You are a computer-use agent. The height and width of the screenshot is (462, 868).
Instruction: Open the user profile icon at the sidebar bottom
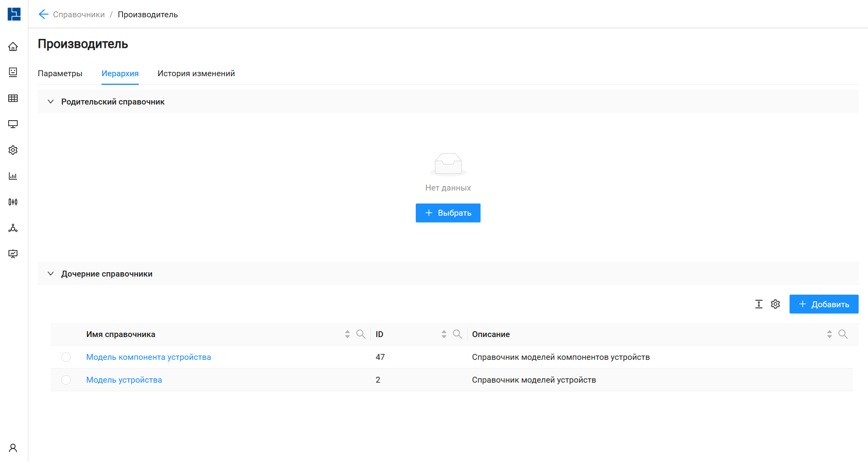pyautogui.click(x=13, y=448)
